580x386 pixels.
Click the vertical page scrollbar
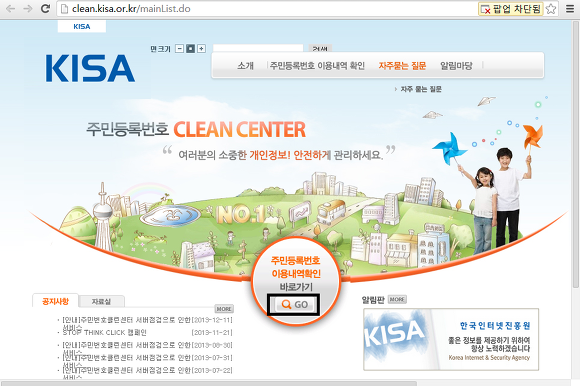(x=576, y=155)
